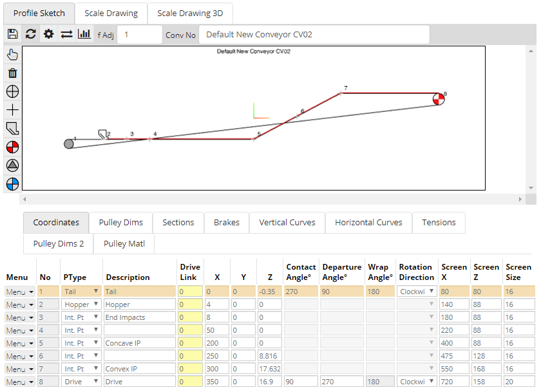The height and width of the screenshot is (392, 541).
Task: Click the trash delete icon
Action: coord(12,73)
